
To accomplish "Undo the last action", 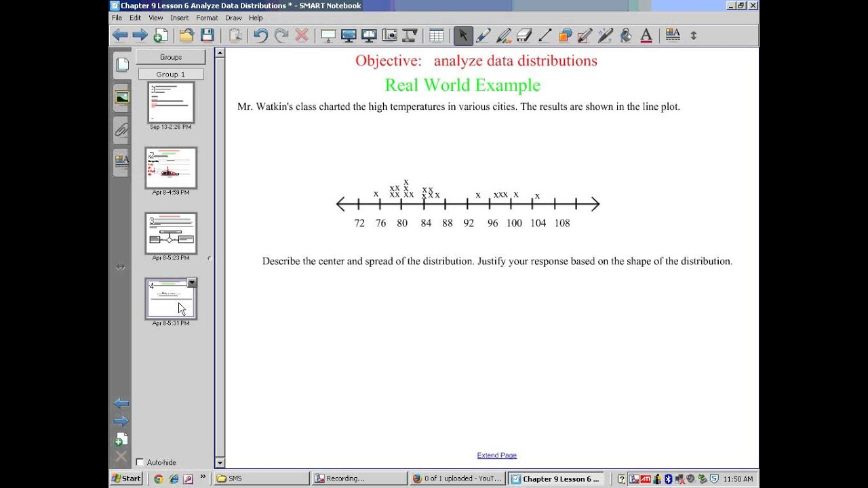I will 261,35.
